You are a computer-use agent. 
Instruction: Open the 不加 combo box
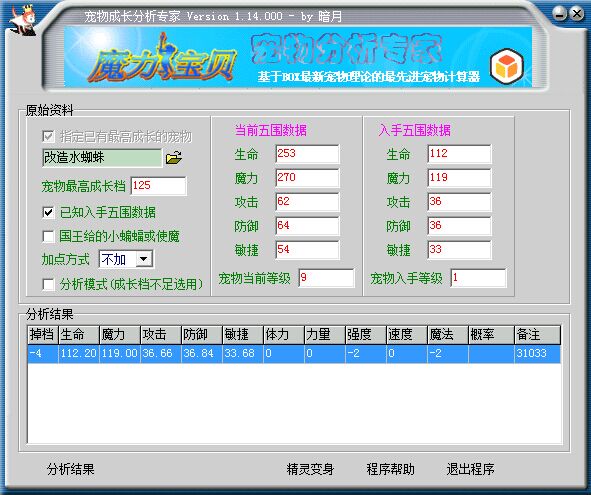[x=126, y=259]
